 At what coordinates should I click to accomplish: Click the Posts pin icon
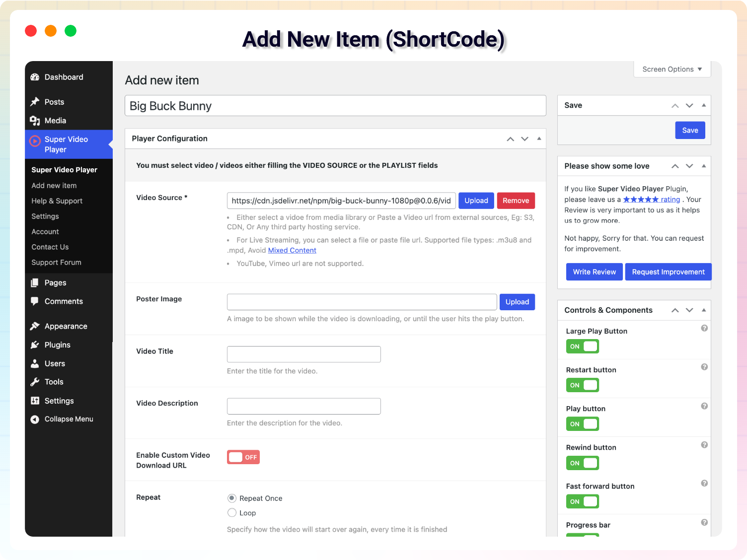click(x=35, y=102)
